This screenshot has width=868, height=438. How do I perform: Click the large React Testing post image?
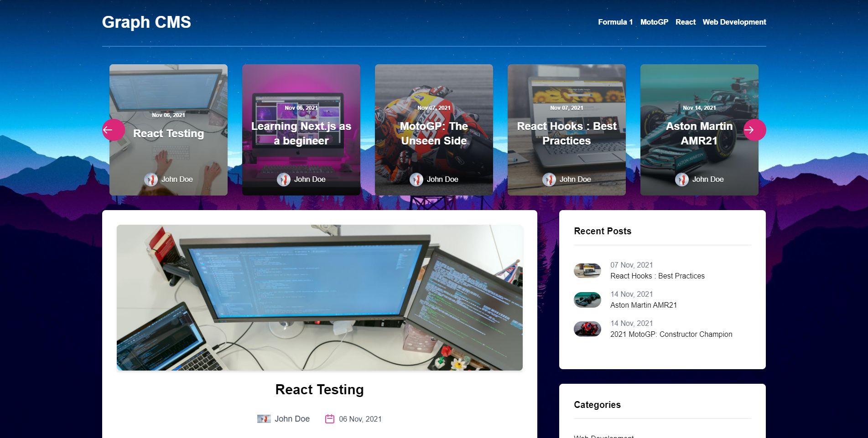coord(319,297)
